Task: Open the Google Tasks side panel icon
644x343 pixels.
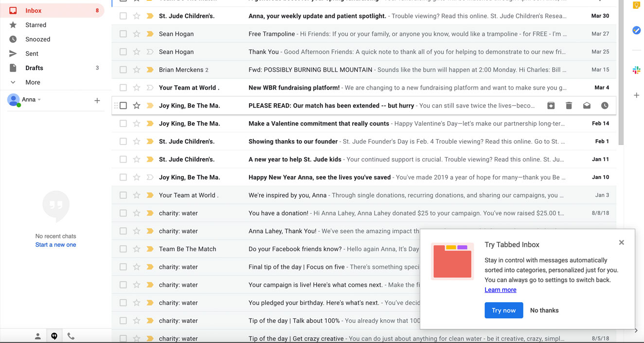Action: pos(636,30)
